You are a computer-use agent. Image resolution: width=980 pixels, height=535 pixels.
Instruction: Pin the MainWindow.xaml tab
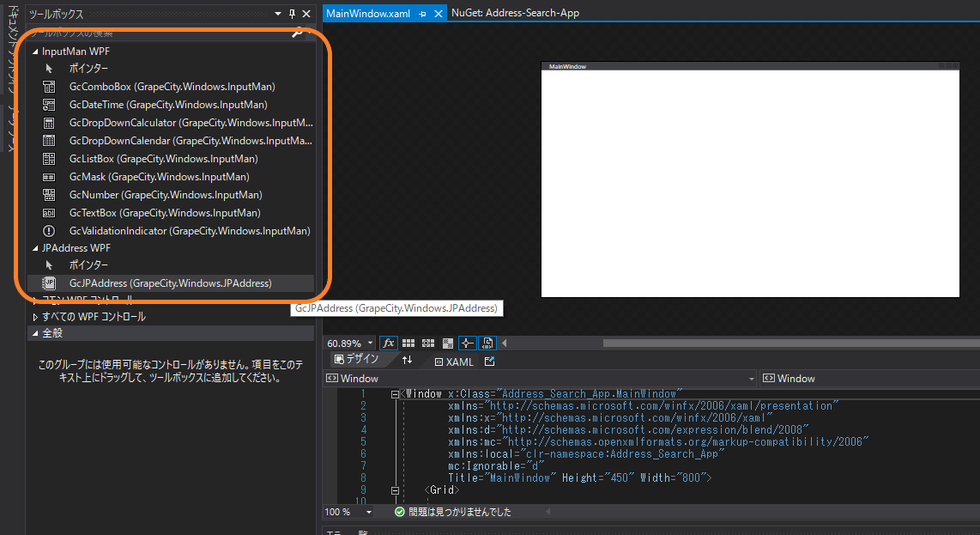[x=422, y=14]
